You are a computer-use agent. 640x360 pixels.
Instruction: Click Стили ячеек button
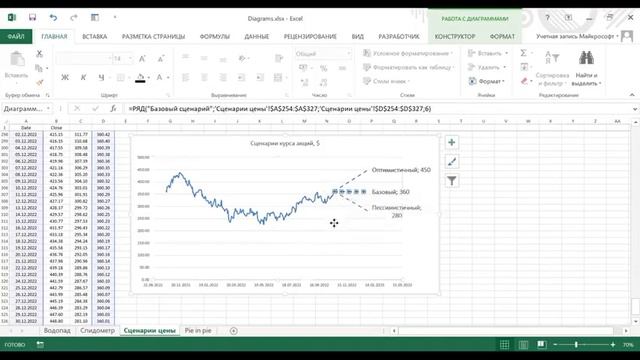pyautogui.click(x=386, y=81)
